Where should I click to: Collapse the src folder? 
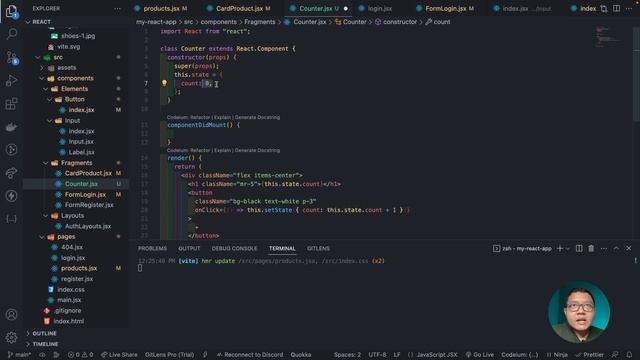click(x=38, y=57)
